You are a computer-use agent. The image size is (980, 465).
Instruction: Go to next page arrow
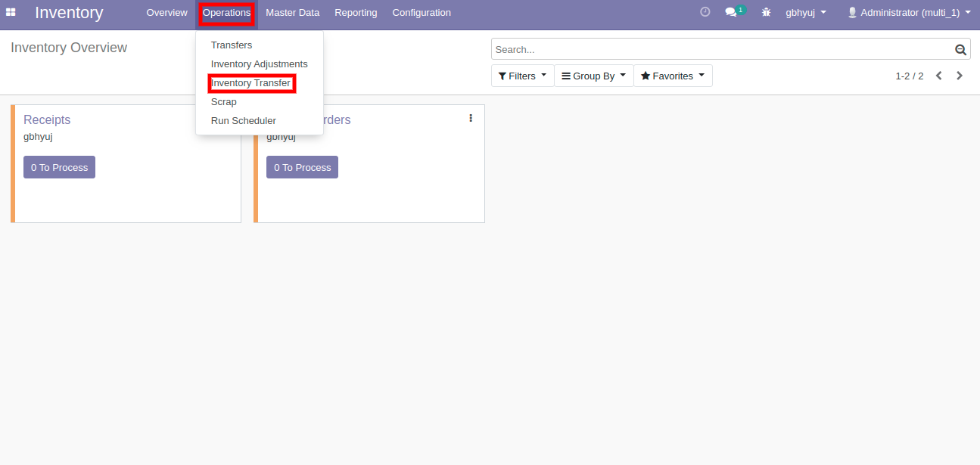tap(960, 76)
